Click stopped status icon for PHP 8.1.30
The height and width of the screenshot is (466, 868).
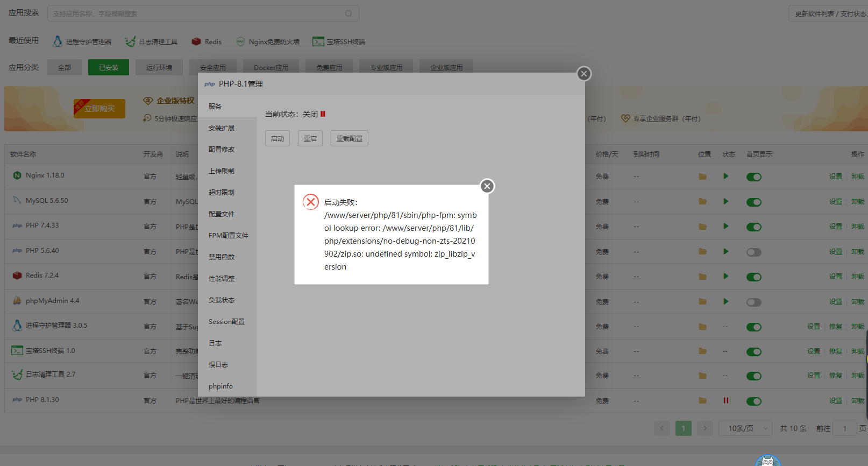(x=726, y=400)
